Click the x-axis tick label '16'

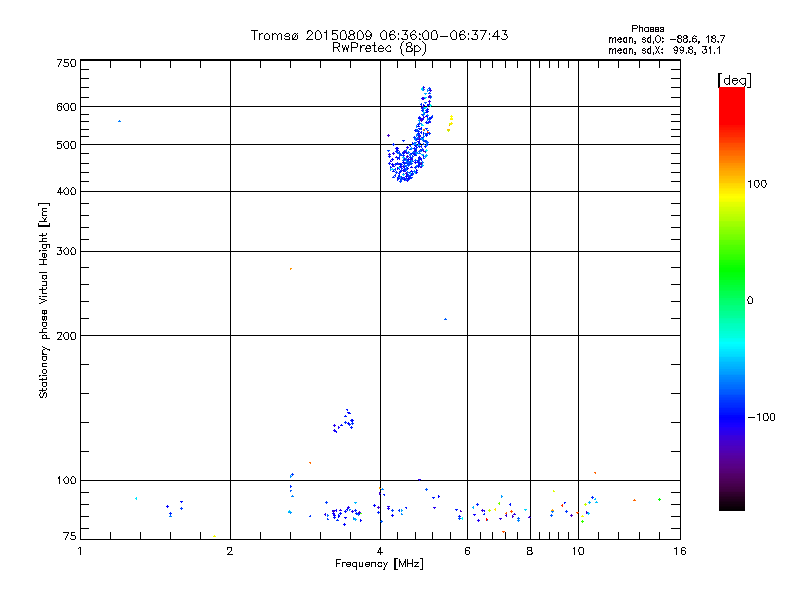(x=680, y=551)
